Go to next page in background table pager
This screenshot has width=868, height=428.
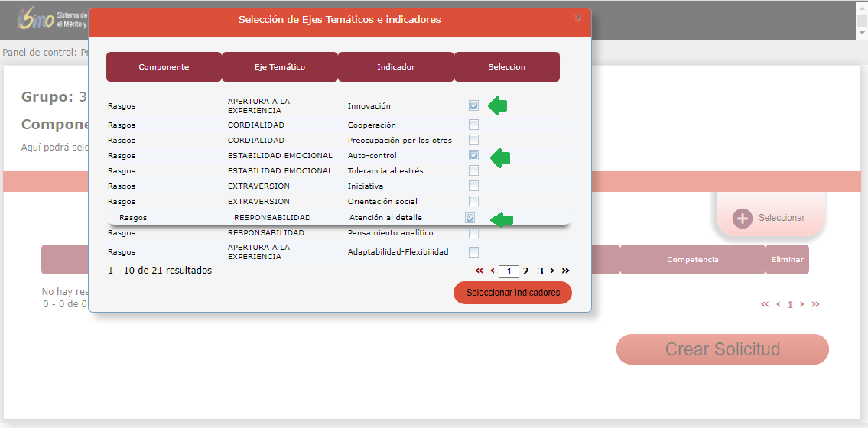click(801, 304)
